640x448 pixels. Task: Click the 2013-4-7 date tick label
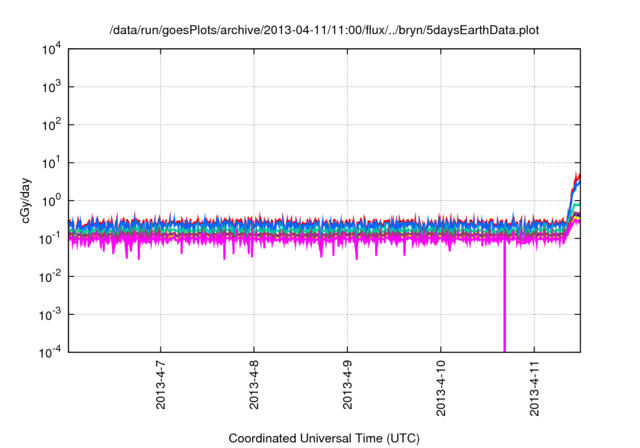pyautogui.click(x=160, y=384)
